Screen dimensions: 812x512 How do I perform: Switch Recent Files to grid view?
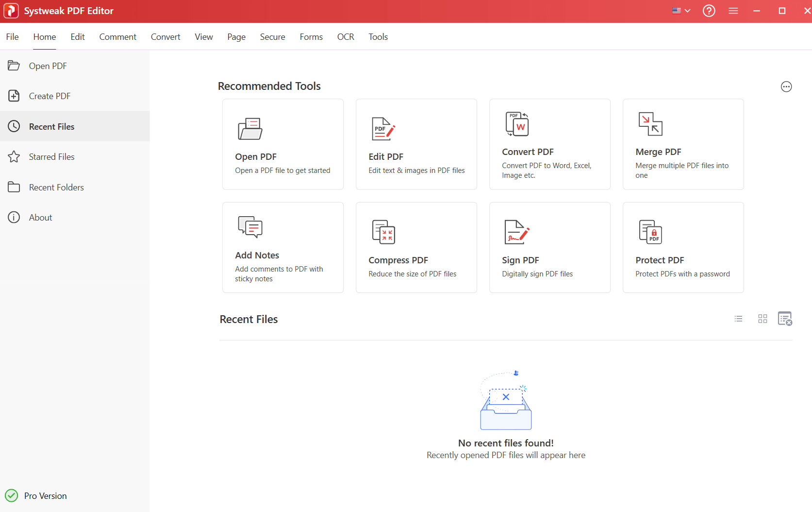point(762,319)
